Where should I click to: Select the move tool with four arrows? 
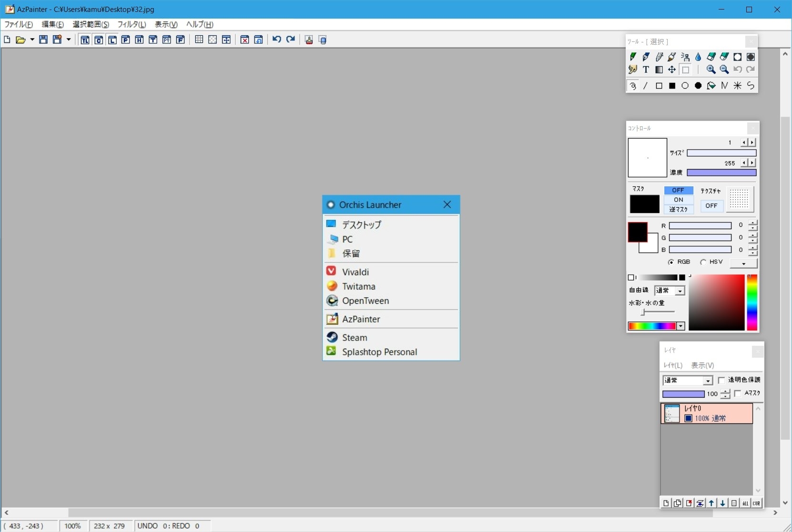pos(672,70)
